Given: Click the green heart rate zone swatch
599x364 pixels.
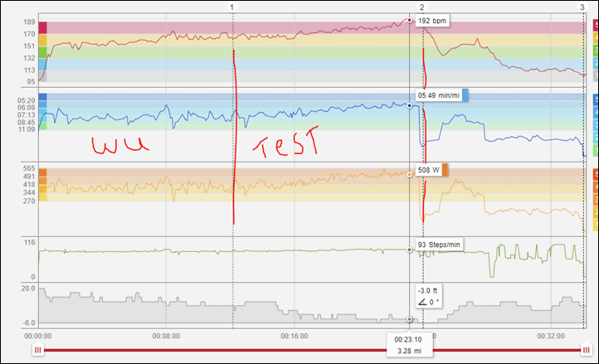Looking at the screenshot, I should coord(43,52).
